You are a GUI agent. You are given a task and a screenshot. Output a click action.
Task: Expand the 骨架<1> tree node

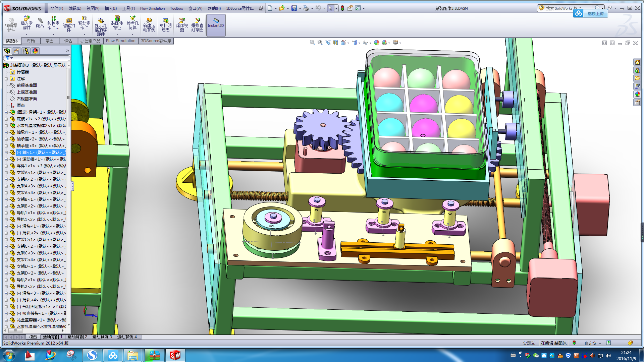(x=6, y=112)
